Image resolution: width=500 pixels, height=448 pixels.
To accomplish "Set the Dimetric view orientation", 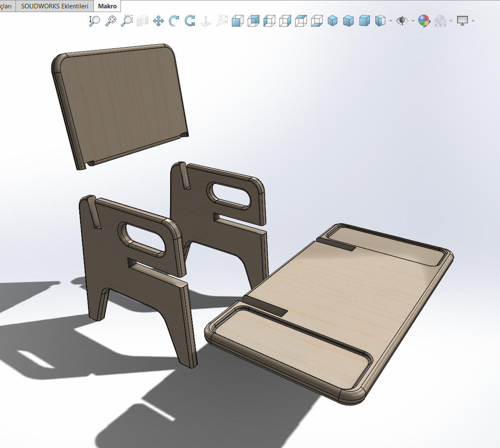I will (364, 21).
